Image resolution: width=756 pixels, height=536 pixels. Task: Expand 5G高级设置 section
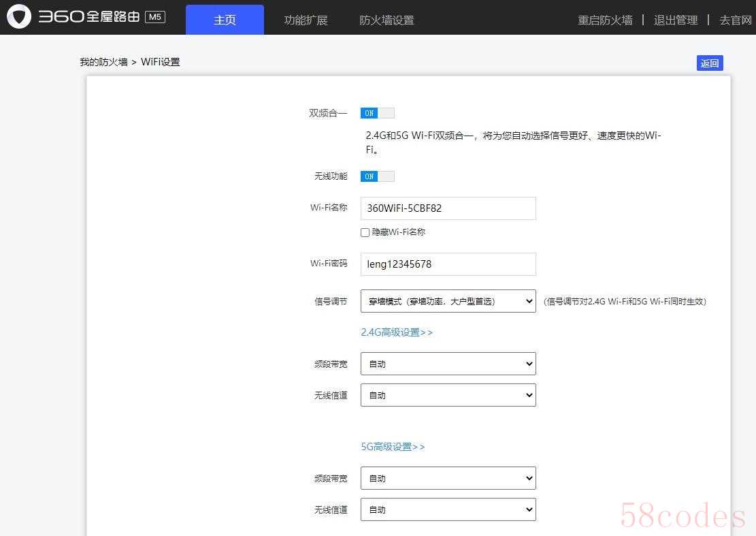pos(393,447)
